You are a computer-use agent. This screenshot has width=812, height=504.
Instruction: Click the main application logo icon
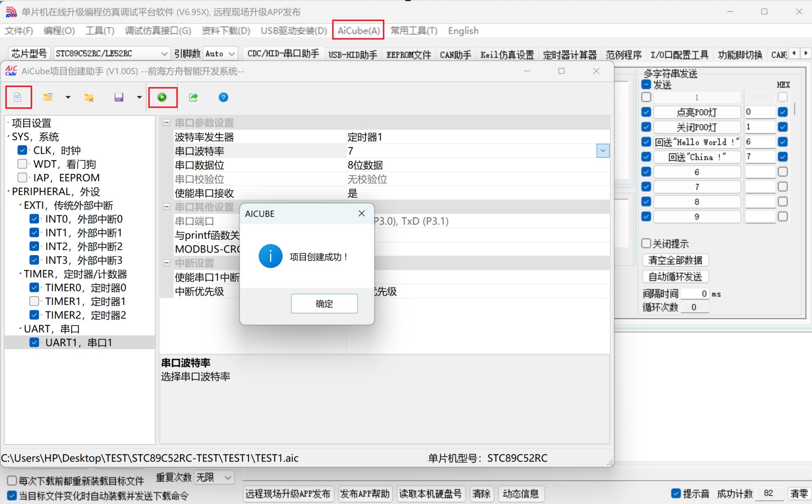[x=11, y=12]
